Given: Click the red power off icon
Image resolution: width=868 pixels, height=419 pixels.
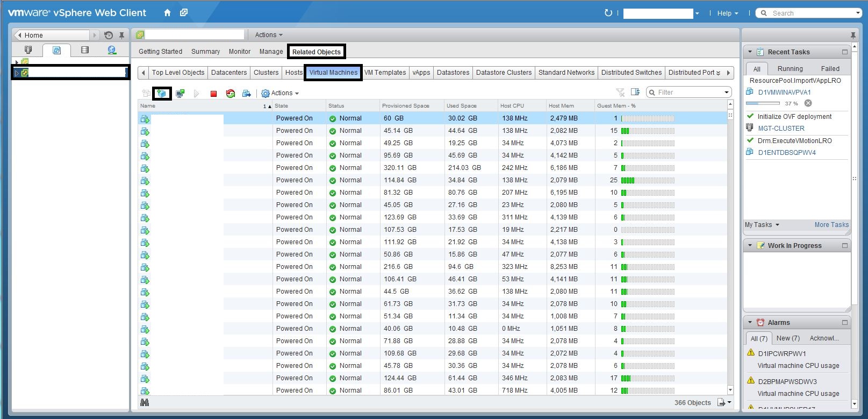Looking at the screenshot, I should (x=213, y=94).
